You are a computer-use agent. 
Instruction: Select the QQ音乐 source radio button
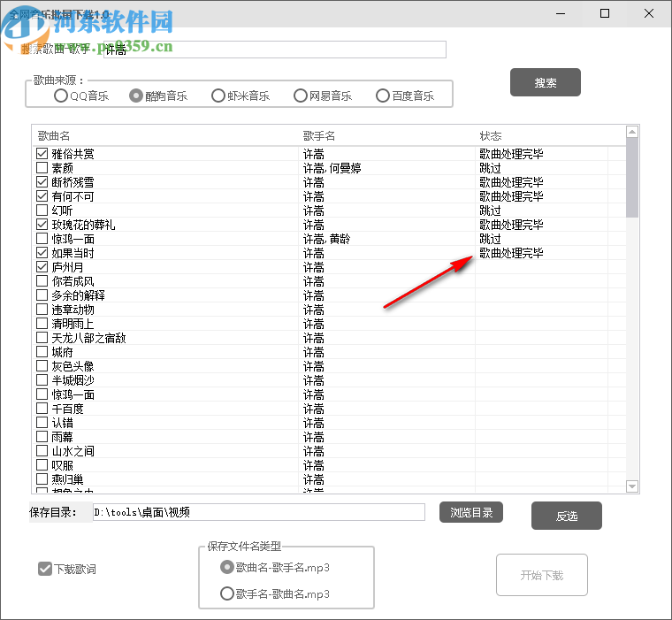click(x=61, y=96)
